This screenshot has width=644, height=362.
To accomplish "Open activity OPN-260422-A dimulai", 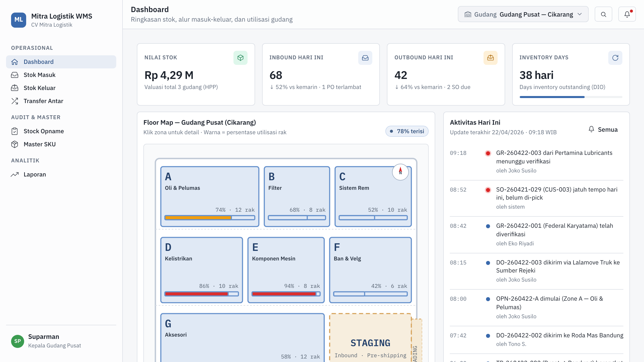I will [x=537, y=307].
